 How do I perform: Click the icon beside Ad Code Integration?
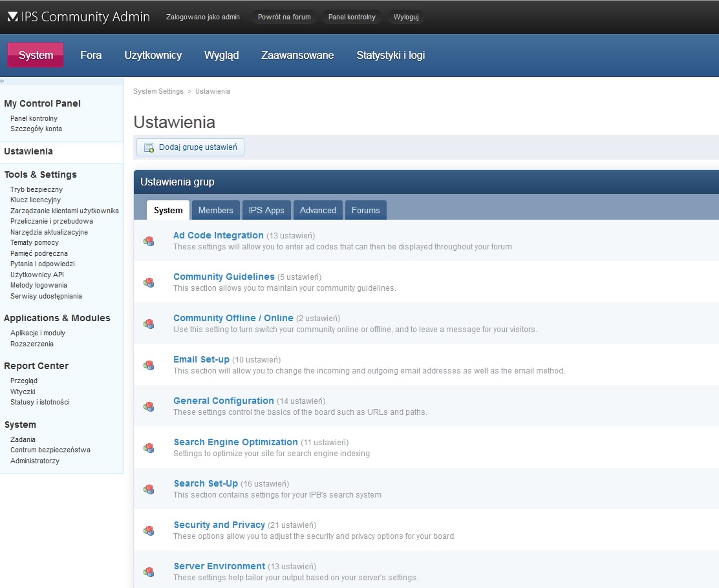(149, 241)
